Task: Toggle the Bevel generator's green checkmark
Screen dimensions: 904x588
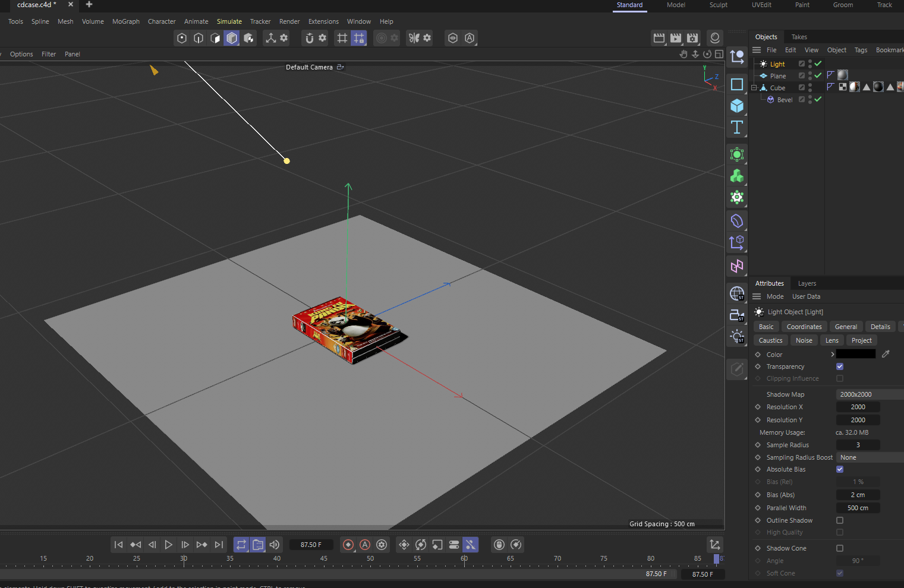Action: (817, 99)
